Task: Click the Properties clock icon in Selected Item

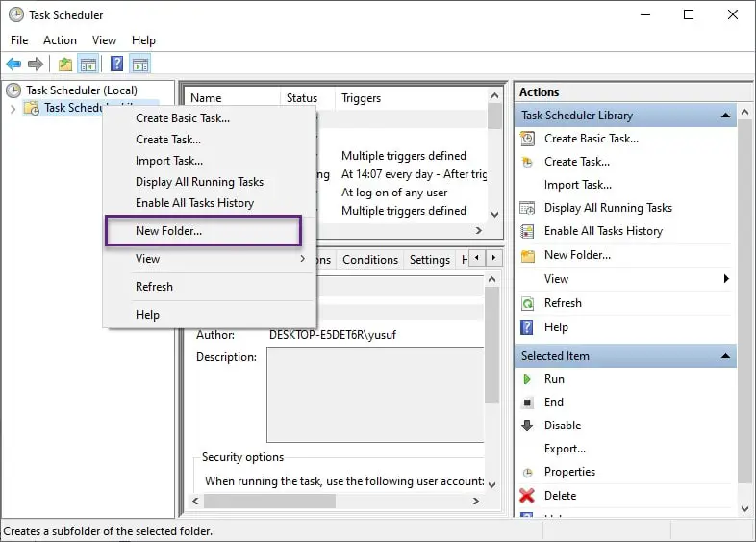Action: [x=527, y=472]
